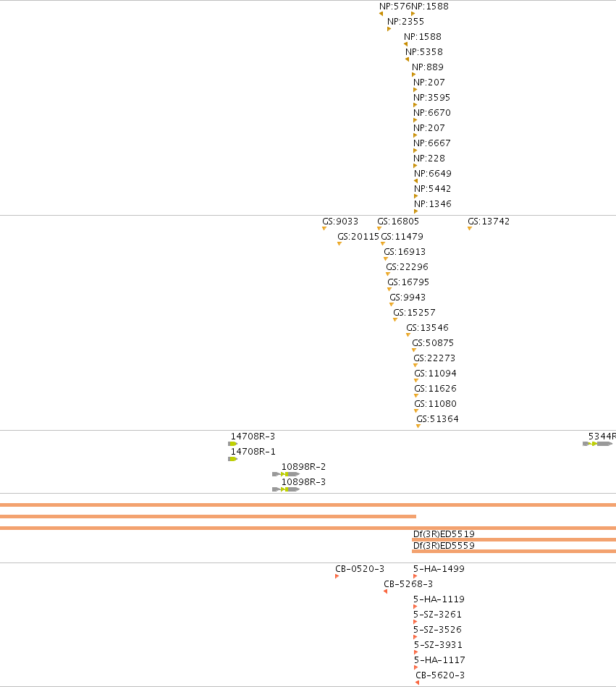Image resolution: width=616 pixels, height=687 pixels.
Task: Click the CB-5620-3 red triangle marker
Action: 417,683
